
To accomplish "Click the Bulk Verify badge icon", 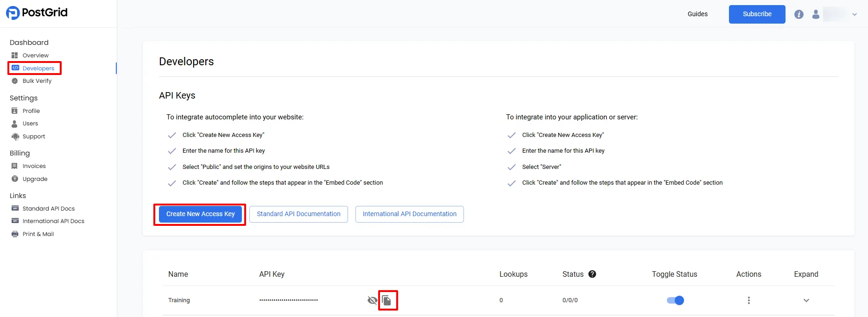I will pos(15,81).
